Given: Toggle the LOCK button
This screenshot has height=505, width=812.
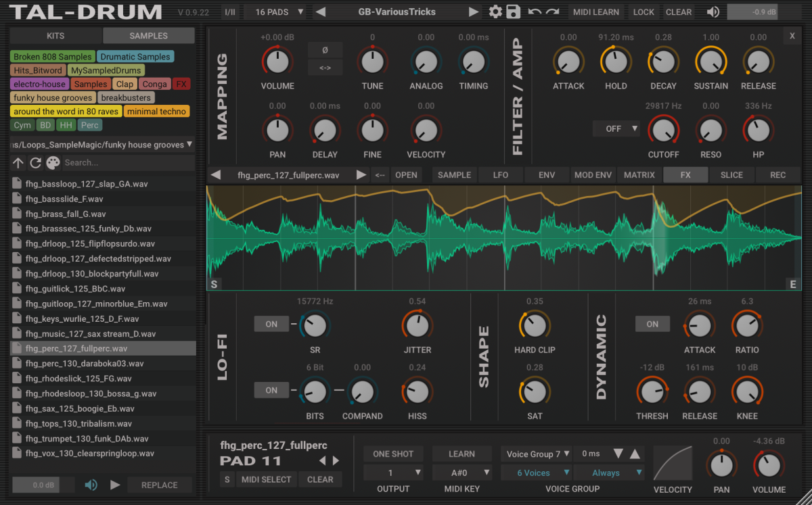Looking at the screenshot, I should click(644, 11).
